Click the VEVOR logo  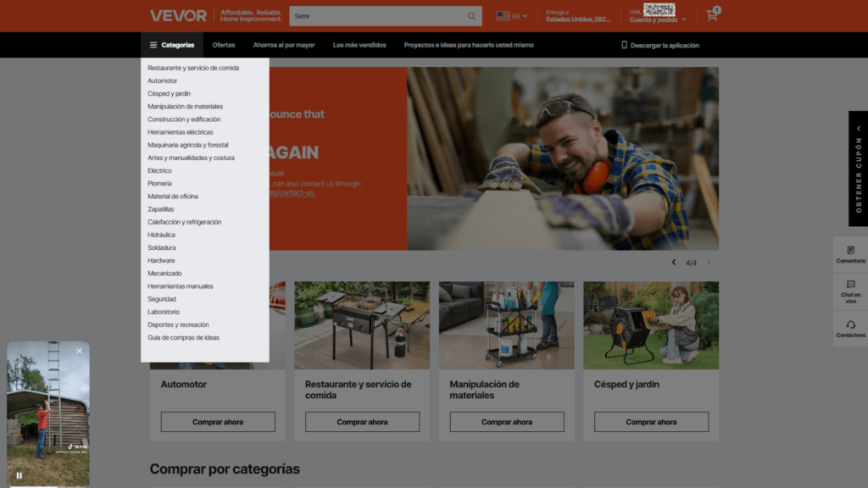click(178, 16)
